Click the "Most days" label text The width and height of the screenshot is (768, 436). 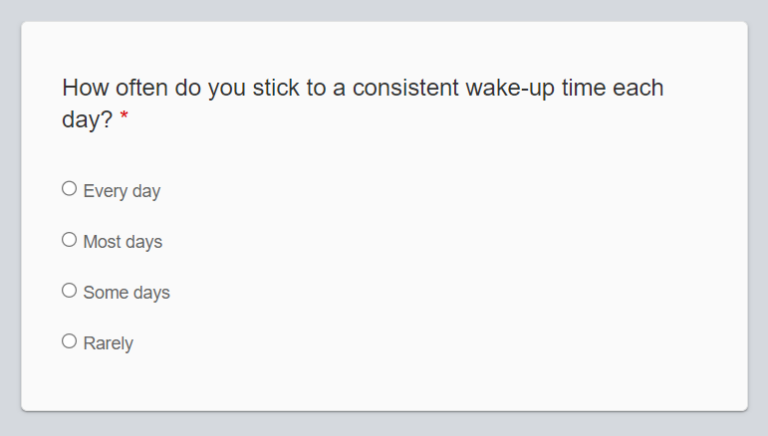click(123, 242)
